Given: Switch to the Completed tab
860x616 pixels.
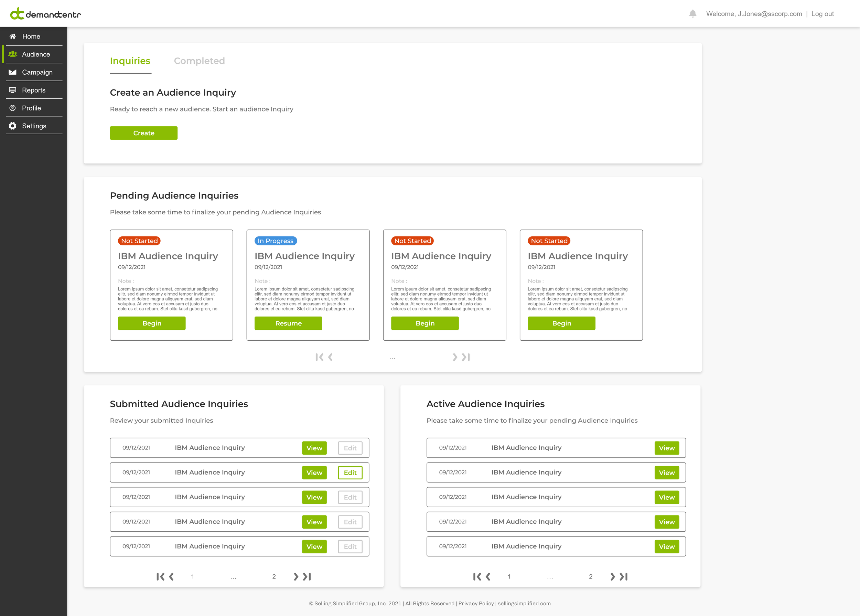Looking at the screenshot, I should click(x=199, y=61).
